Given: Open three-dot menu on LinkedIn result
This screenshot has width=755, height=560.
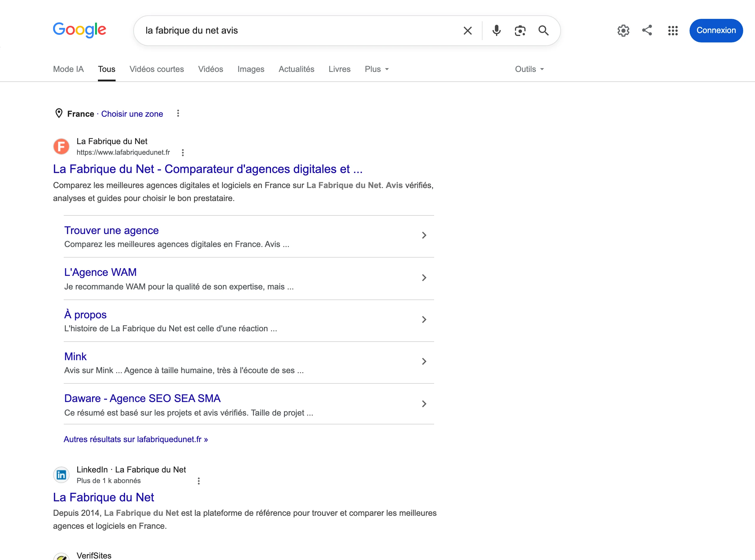Looking at the screenshot, I should click(199, 481).
